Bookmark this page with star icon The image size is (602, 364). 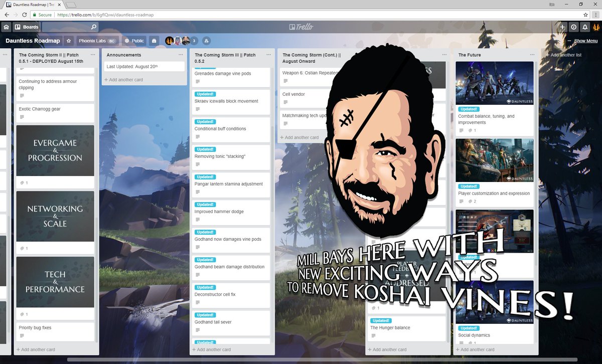coord(585,15)
